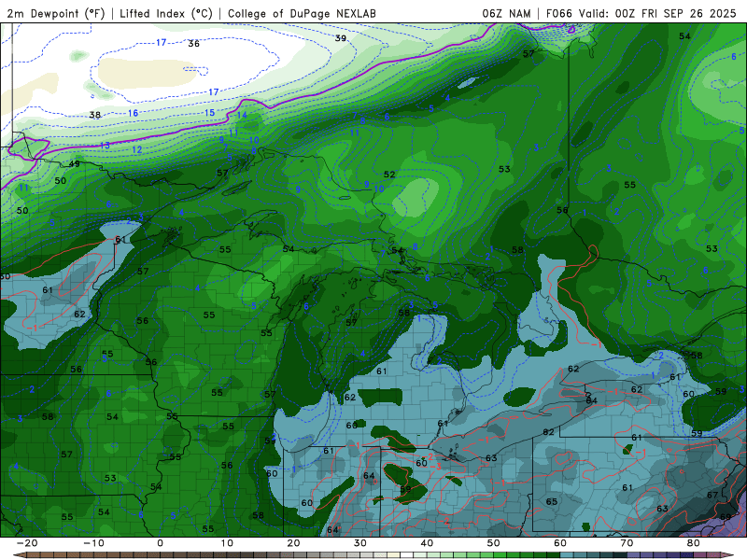Click the black dewpoint value 36
Viewport: 747px width, 560px height.
tap(193, 44)
